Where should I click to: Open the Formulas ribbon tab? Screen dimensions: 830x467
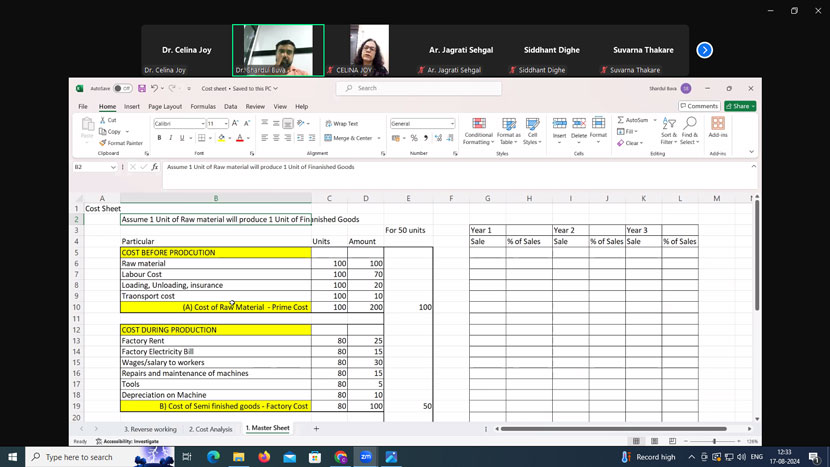[x=203, y=106]
